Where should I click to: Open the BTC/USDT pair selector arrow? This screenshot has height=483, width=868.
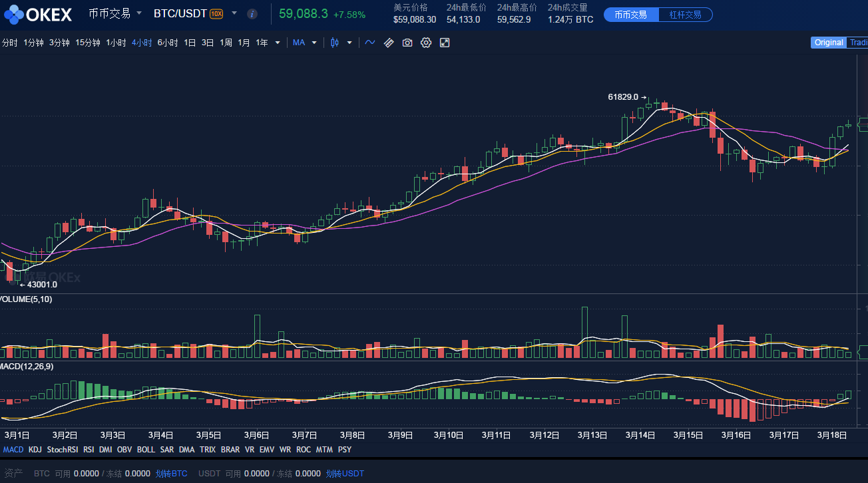pos(234,13)
